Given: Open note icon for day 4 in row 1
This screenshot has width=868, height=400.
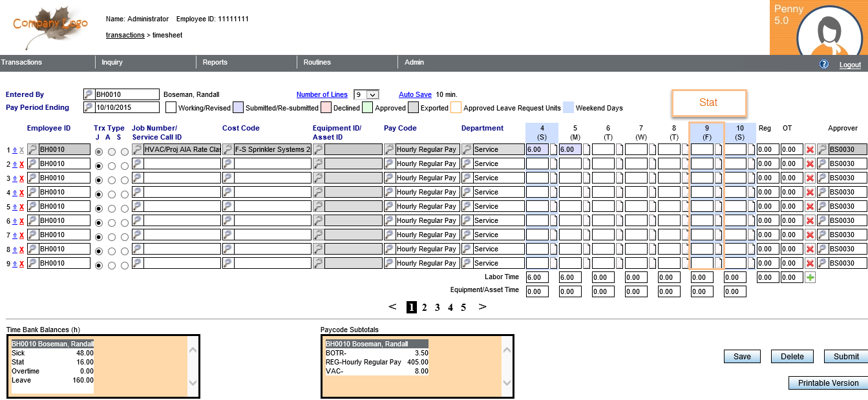Looking at the screenshot, I should [553, 150].
